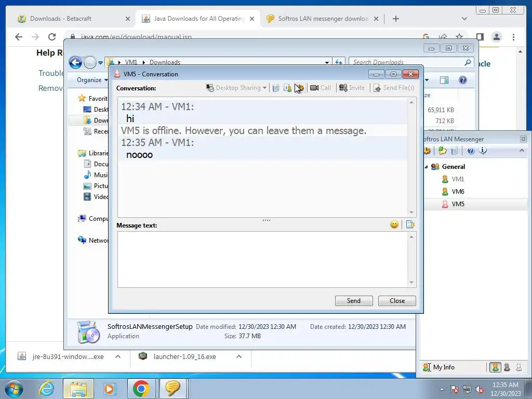532x399 pixels.
Task: Open the Windows Start menu
Action: (14, 389)
